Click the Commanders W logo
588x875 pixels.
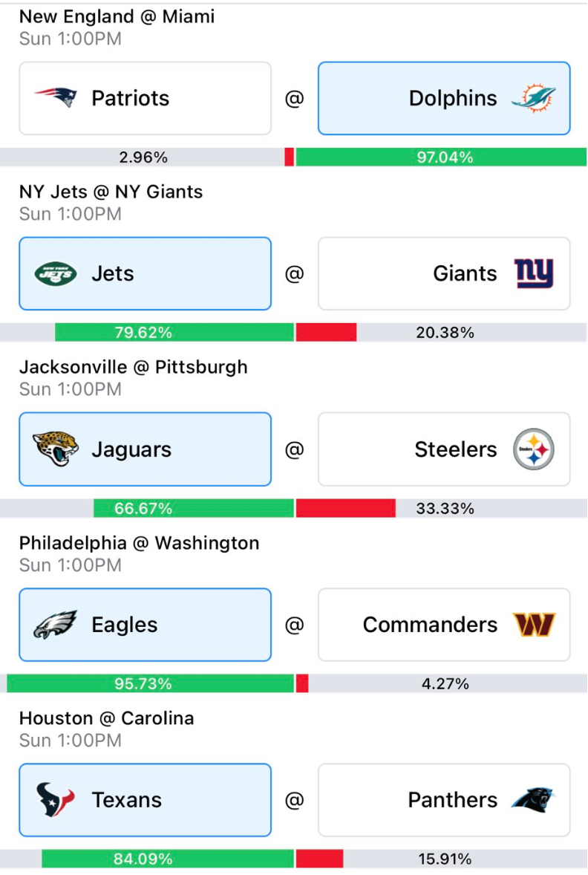(x=534, y=625)
